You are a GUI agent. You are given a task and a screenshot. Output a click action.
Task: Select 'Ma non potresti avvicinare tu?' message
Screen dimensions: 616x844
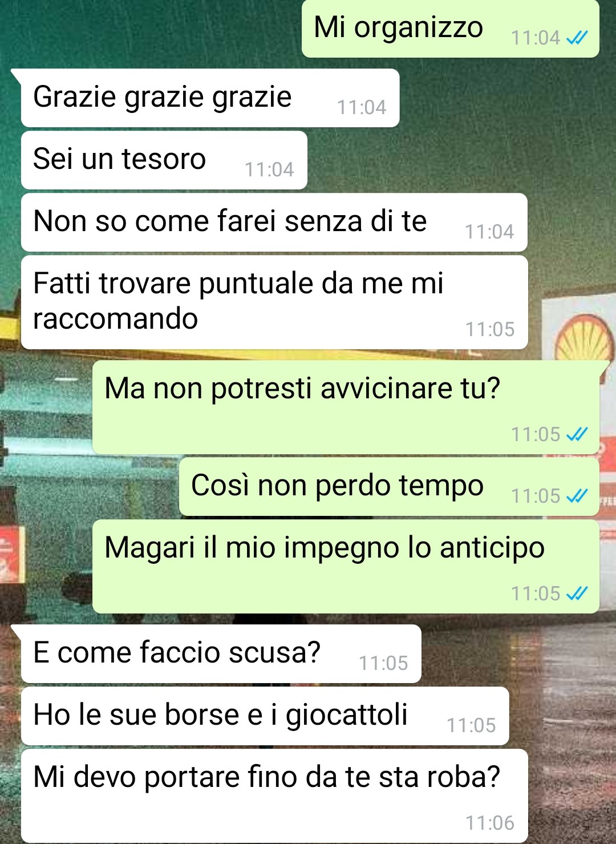(x=346, y=407)
